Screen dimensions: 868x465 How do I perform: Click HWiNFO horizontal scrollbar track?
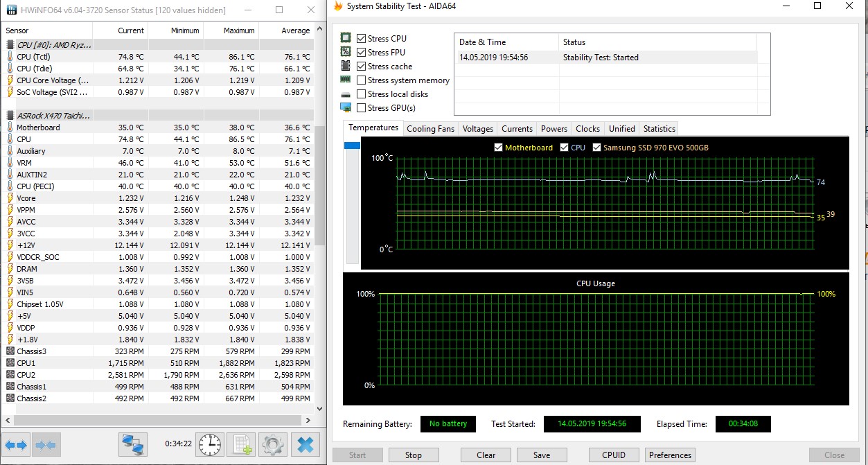[x=158, y=420]
